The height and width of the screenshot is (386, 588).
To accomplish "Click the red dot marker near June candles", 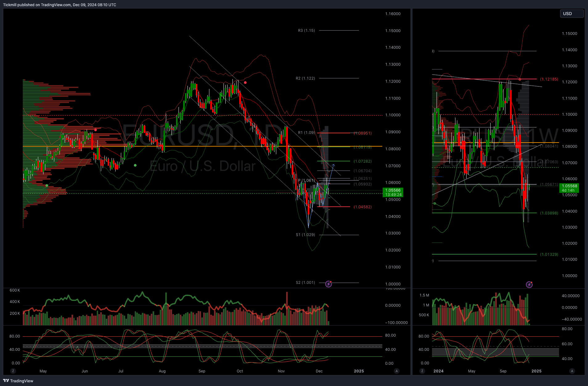I will (96, 130).
